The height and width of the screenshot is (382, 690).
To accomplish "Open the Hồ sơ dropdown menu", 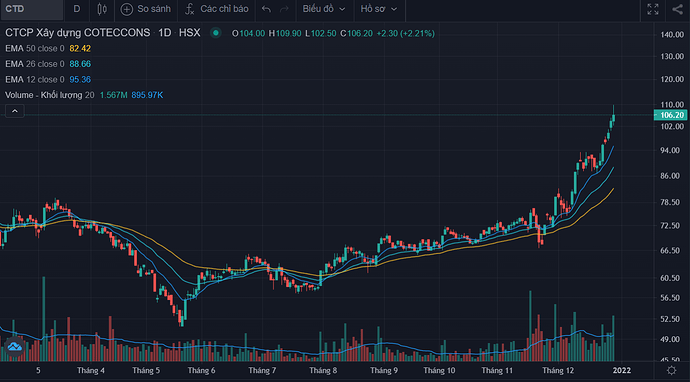I will [379, 9].
